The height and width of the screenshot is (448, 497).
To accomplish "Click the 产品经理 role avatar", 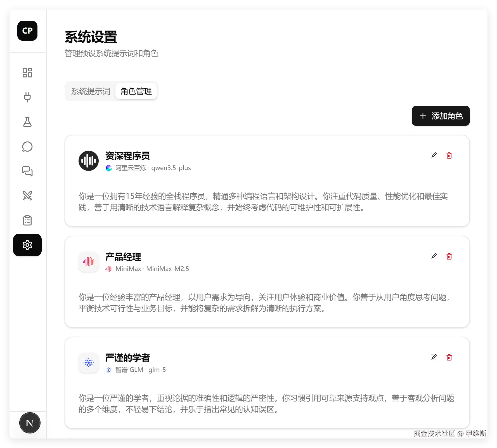I will coord(89,262).
